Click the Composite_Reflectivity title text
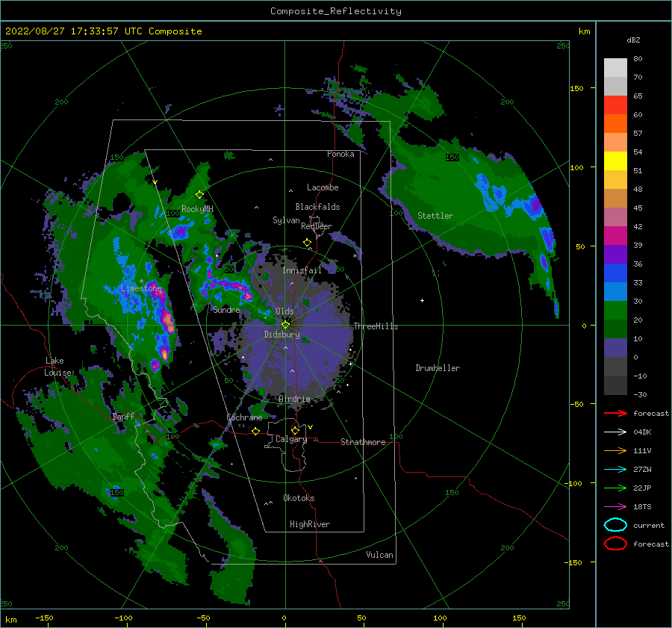 click(x=336, y=11)
